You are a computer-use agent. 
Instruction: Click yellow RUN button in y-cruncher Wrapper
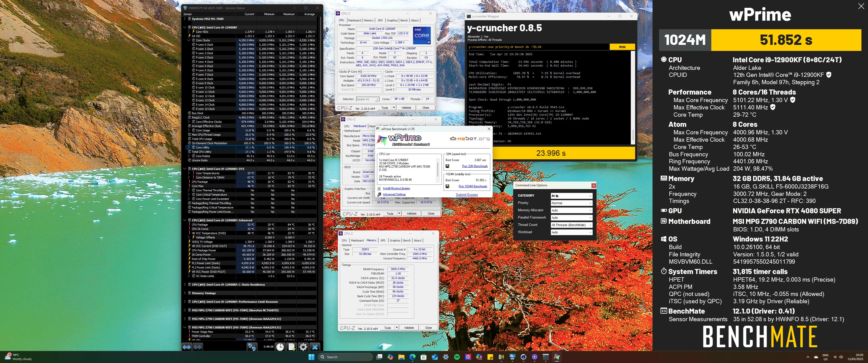click(622, 47)
